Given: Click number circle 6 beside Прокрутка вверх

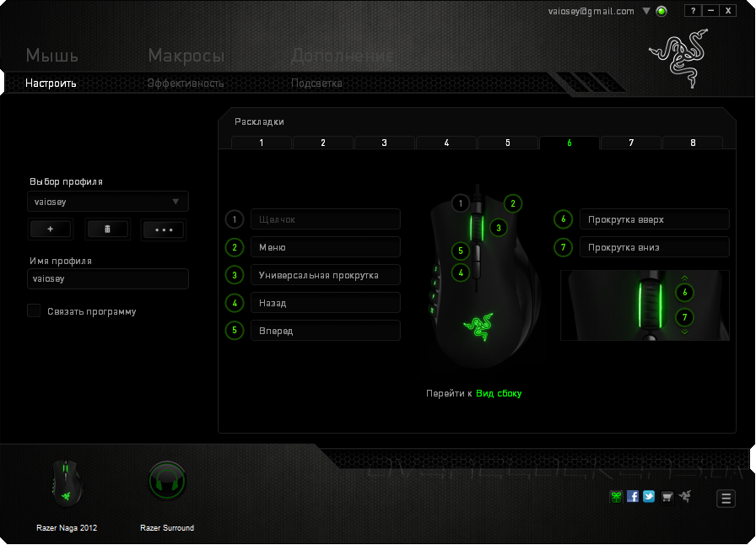Looking at the screenshot, I should tap(563, 219).
